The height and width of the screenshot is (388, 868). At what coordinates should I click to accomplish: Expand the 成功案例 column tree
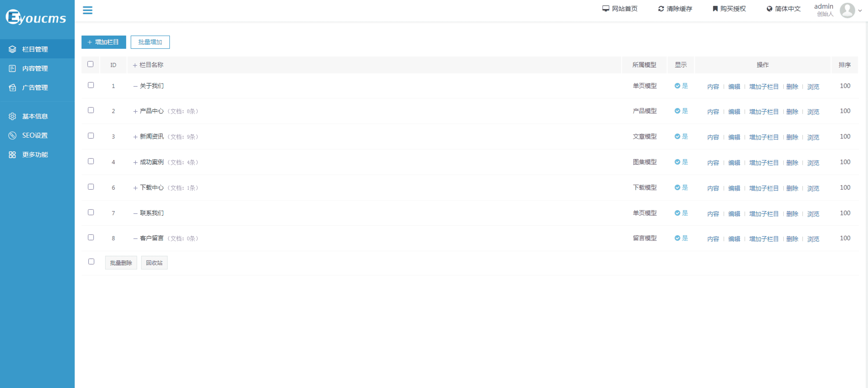pos(135,163)
